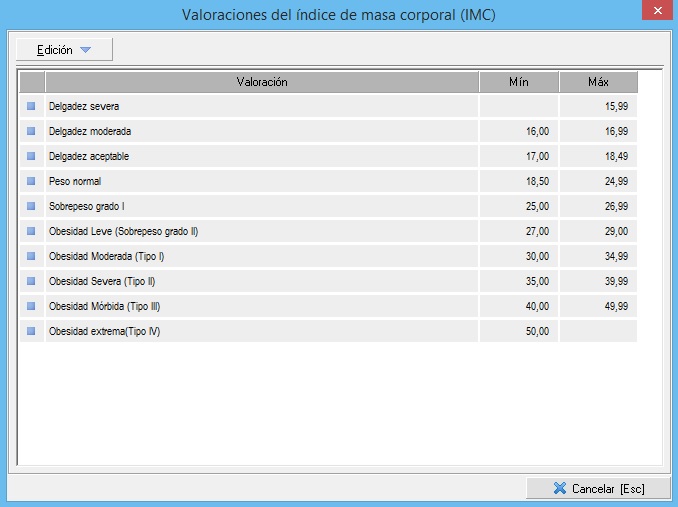Image resolution: width=678 pixels, height=507 pixels.
Task: Click the row marker for Sobrepeso grado I
Action: (x=31, y=206)
